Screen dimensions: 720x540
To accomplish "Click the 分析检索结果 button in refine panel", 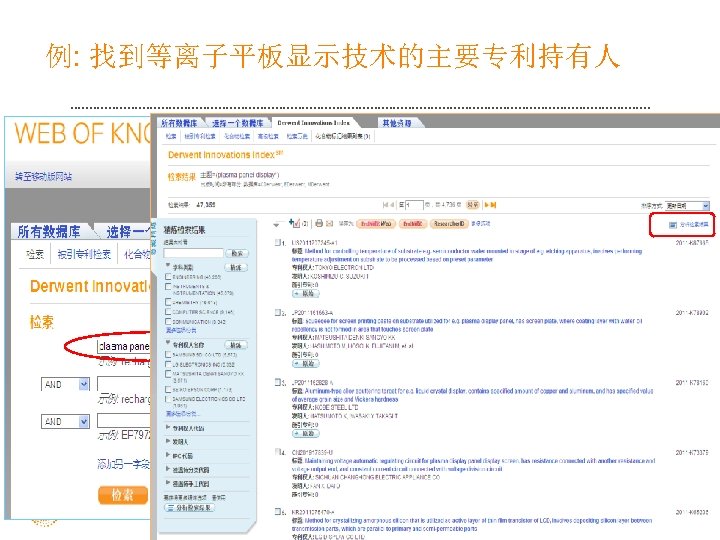I will [x=189, y=508].
